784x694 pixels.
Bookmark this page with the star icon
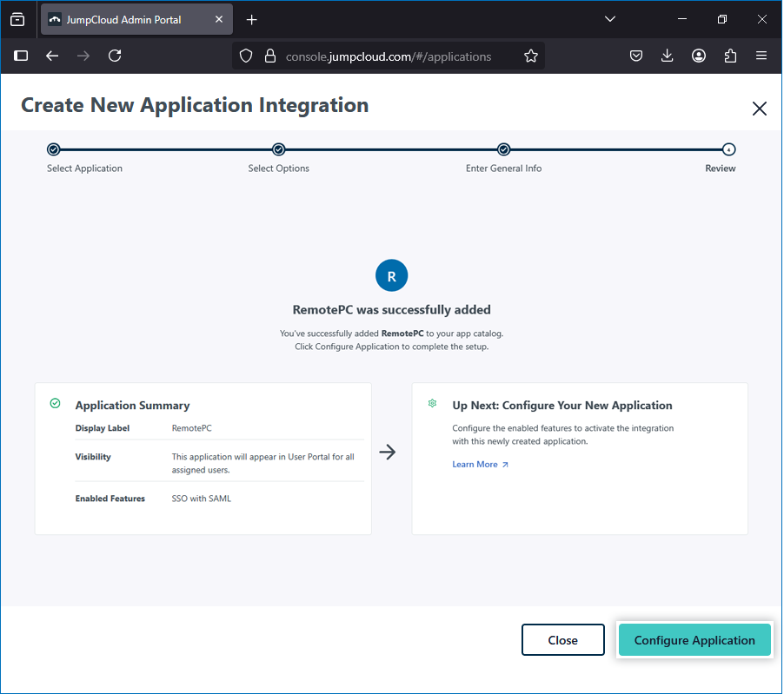coord(531,56)
